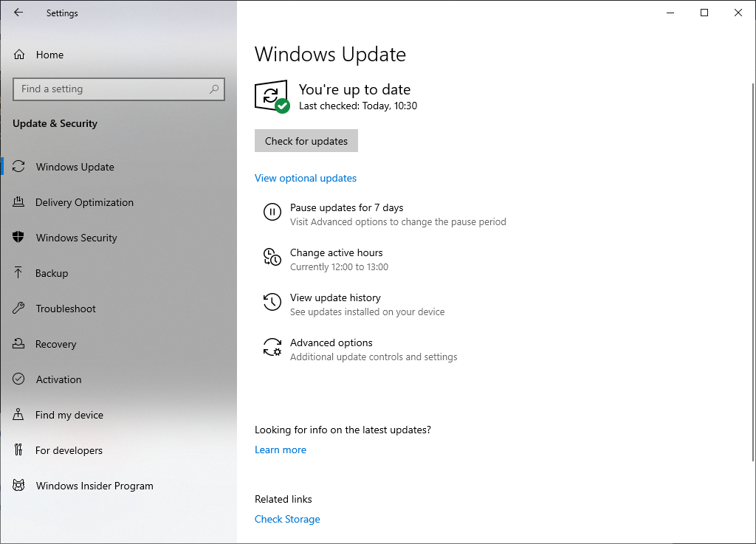Image resolution: width=756 pixels, height=544 pixels.
Task: Click the back arrow in Settings
Action: point(18,13)
